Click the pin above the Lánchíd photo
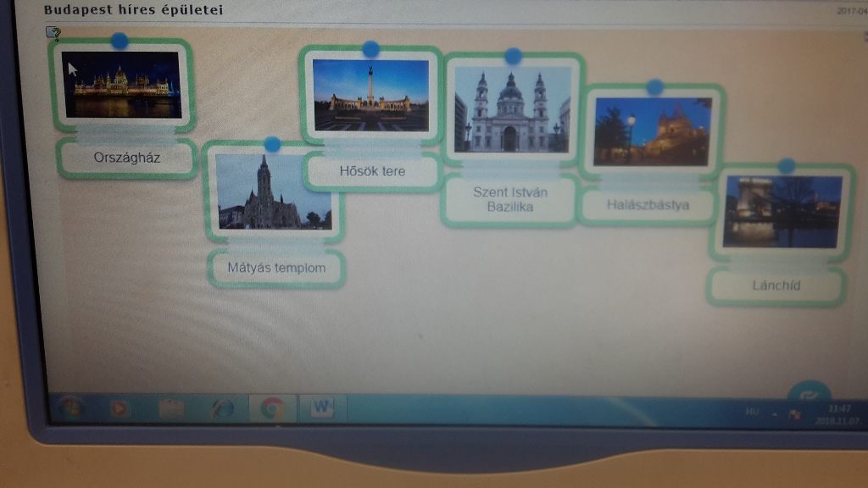The width and height of the screenshot is (868, 488). [x=787, y=165]
